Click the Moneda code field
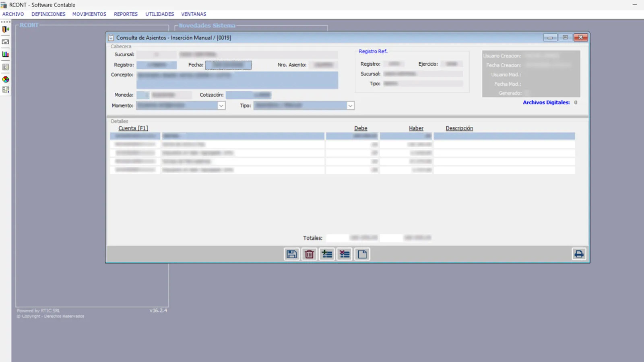The image size is (644, 362). click(143, 95)
